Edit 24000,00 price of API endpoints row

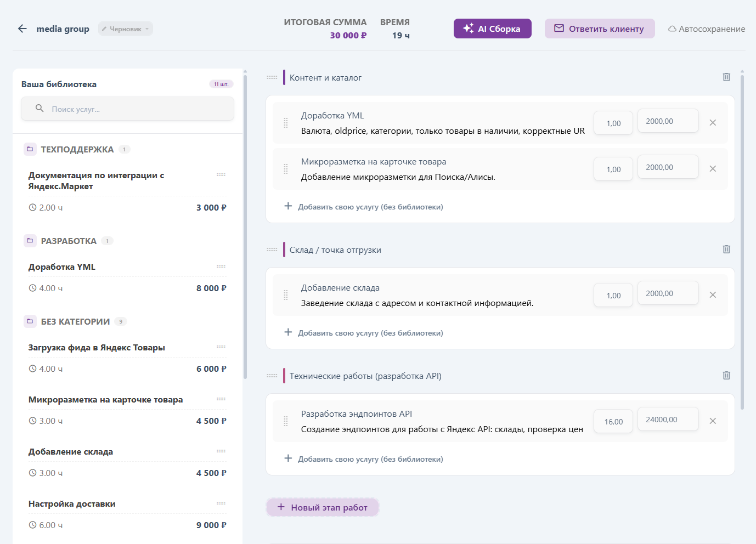[x=668, y=420]
